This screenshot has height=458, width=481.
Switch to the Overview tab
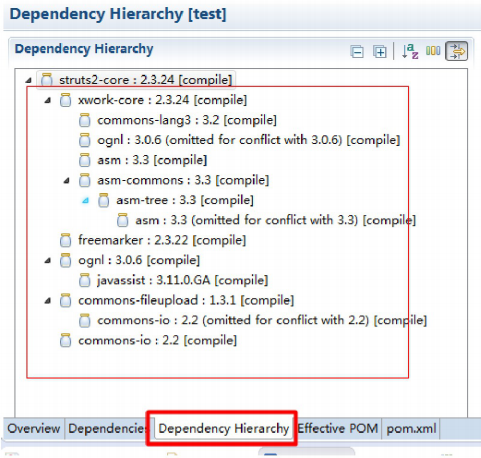coord(34,428)
